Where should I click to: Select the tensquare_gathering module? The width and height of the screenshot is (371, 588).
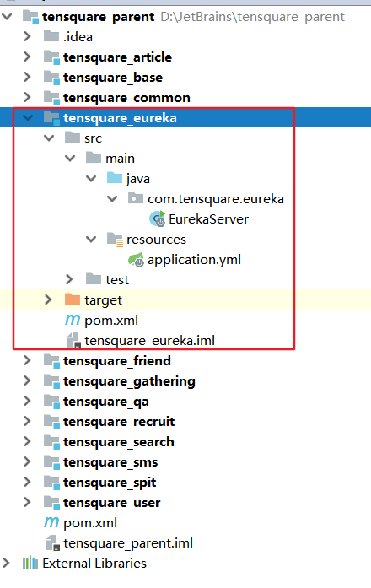(x=129, y=381)
